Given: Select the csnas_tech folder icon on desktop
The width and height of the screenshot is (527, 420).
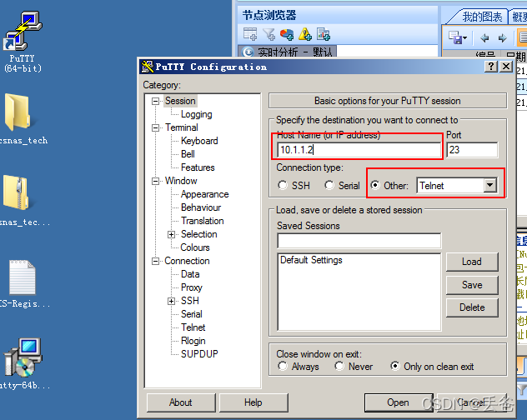Looking at the screenshot, I should [18, 112].
